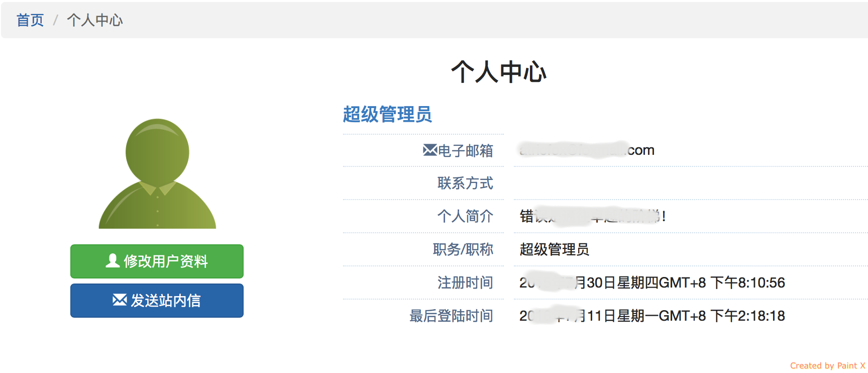Click the registration timestamp ending 下午8:10:56
This screenshot has height=373, width=868.
652,283
